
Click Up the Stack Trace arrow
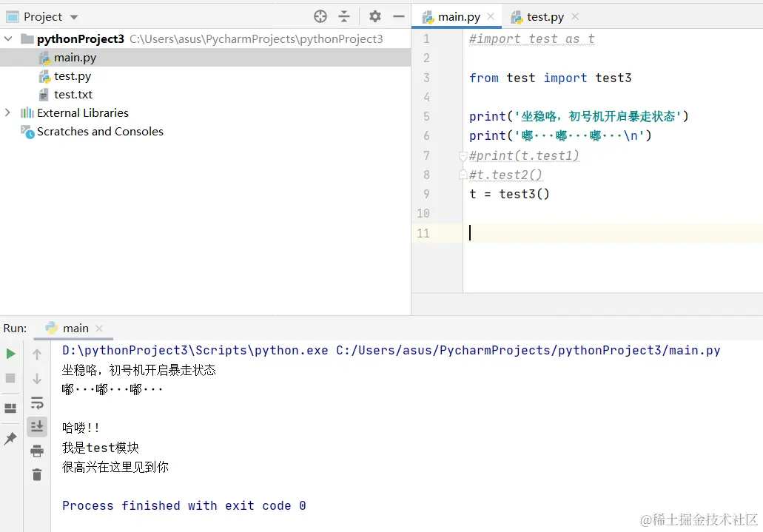37,354
